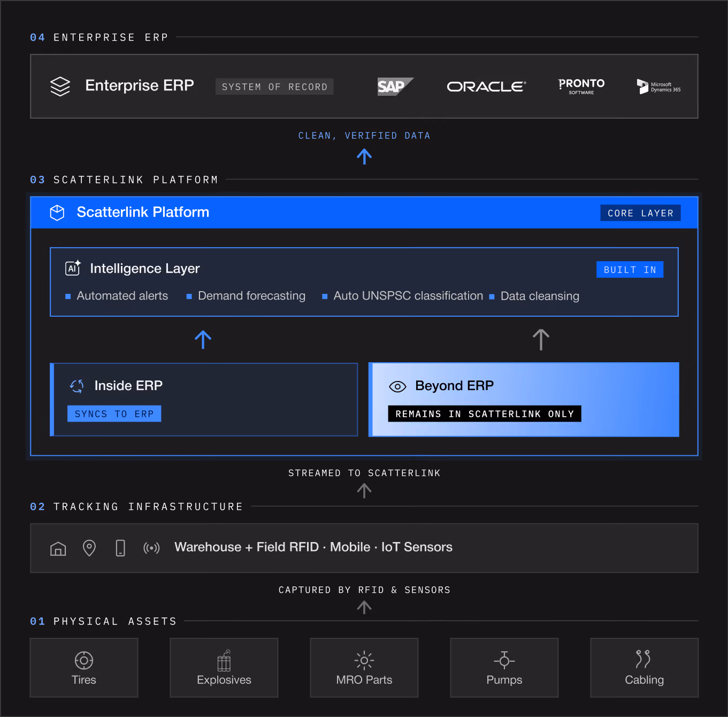Select the Scatterlink Platform header title
The width and height of the screenshot is (728, 717).
(143, 212)
